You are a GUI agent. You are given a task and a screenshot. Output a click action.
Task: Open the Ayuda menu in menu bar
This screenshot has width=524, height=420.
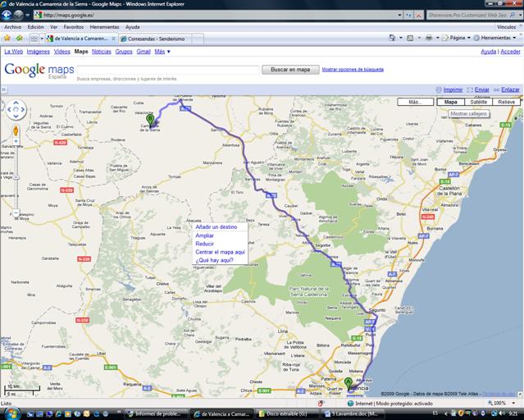click(x=132, y=27)
